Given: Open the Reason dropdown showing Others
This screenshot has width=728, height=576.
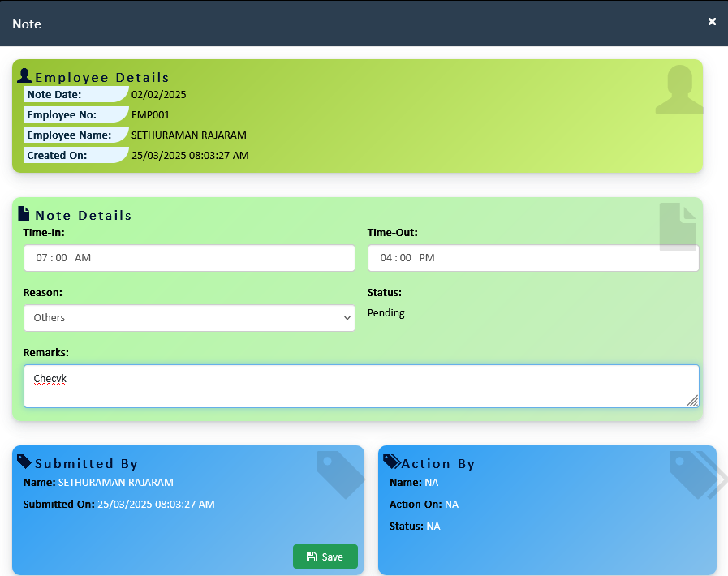Looking at the screenshot, I should [x=189, y=318].
